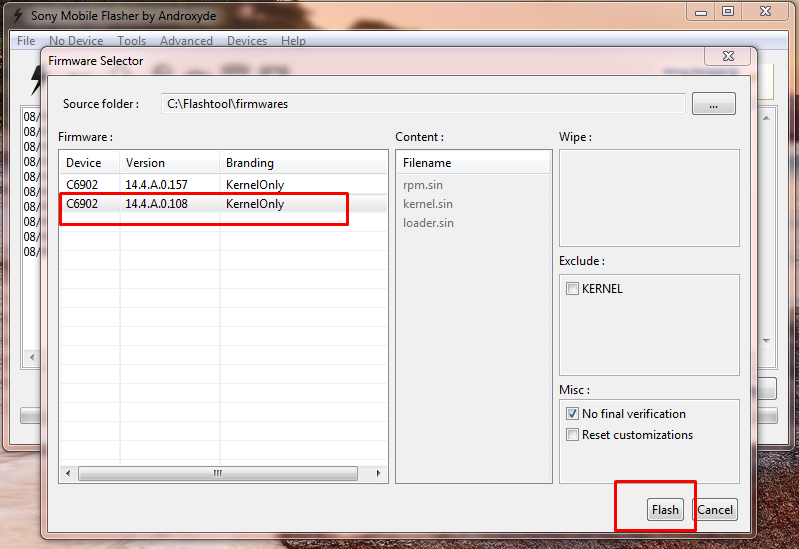This screenshot has height=549, width=799.
Task: Open the Help menu
Action: [x=293, y=41]
